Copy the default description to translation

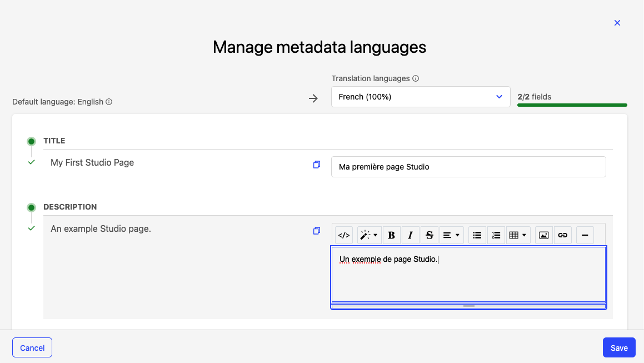click(317, 231)
